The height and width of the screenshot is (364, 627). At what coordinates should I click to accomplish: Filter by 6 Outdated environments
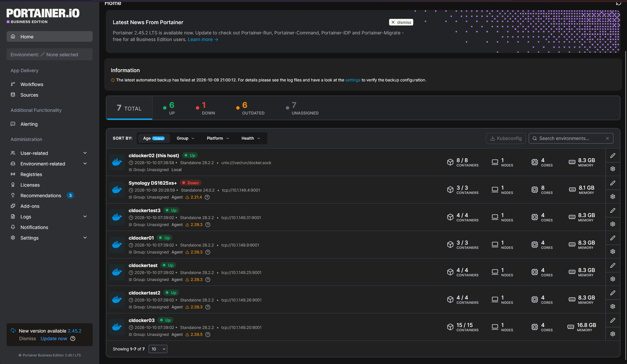250,108
